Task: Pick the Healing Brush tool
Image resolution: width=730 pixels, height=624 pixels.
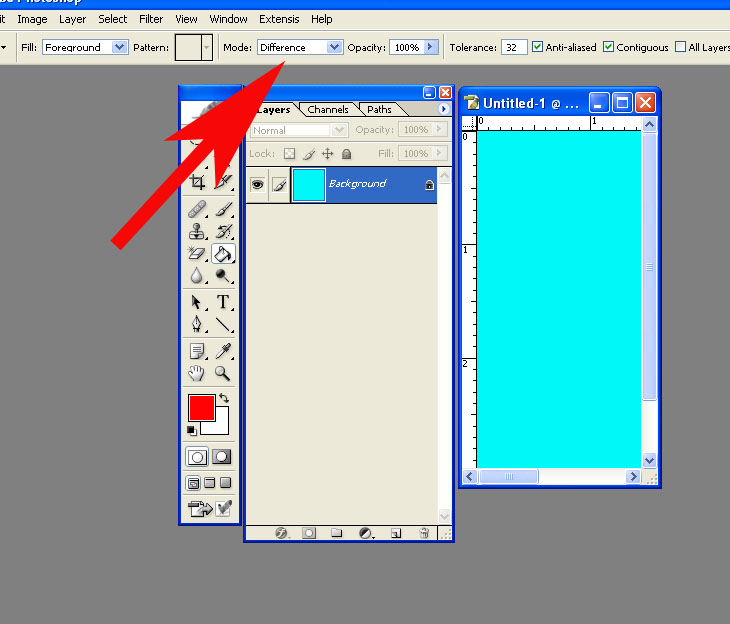Action: (x=198, y=209)
